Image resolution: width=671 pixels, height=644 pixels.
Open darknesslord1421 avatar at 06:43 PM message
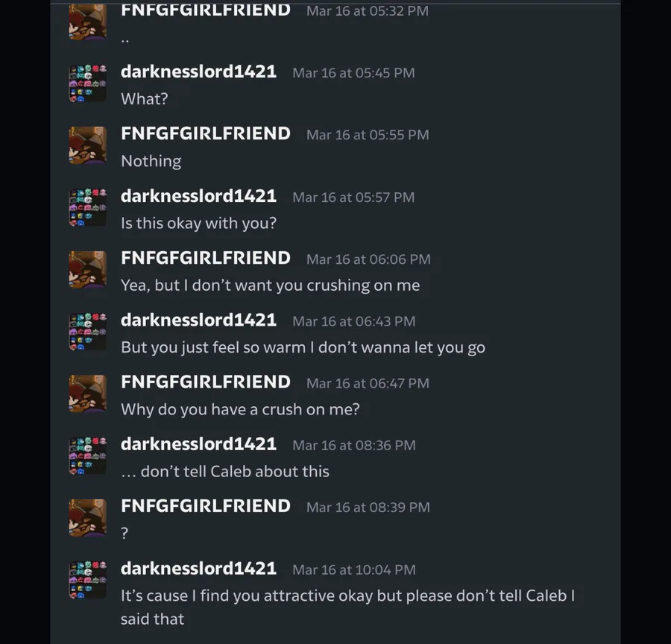[x=88, y=332]
